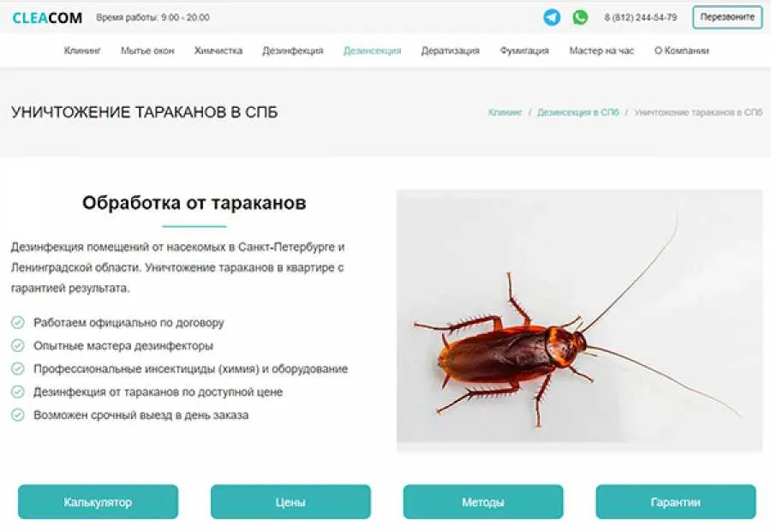Open the Telegram chat icon
This screenshot has width=771, height=532.
(552, 17)
